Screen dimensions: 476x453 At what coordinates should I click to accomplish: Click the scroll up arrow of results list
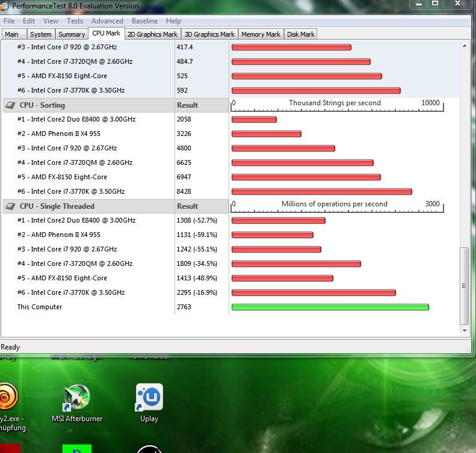pos(465,46)
